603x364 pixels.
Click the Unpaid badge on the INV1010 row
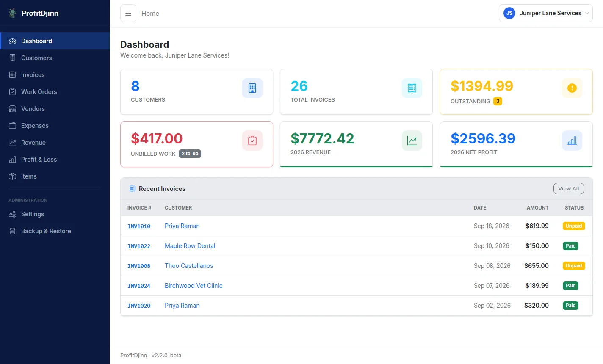(574, 226)
